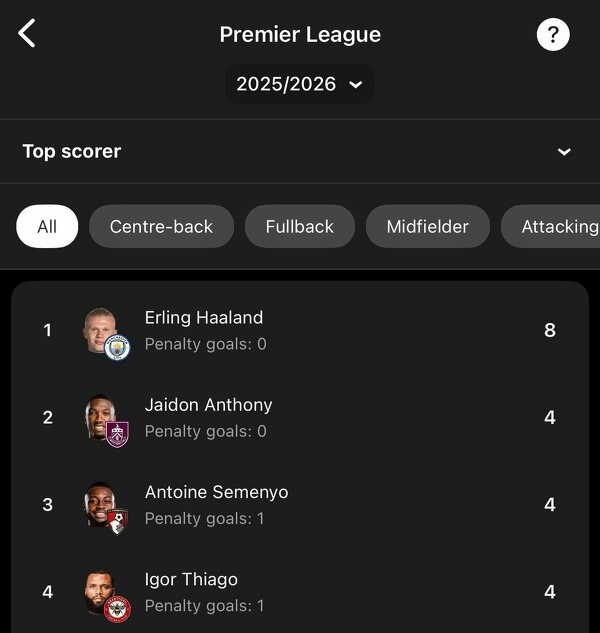Click the Brentford club badge

117,608
